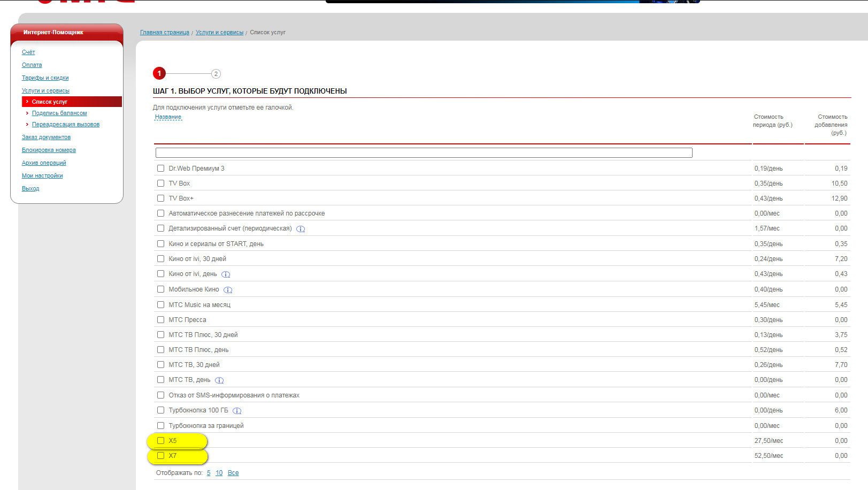The height and width of the screenshot is (490, 868).
Task: Open Тарифы и скидки section
Action: point(45,78)
